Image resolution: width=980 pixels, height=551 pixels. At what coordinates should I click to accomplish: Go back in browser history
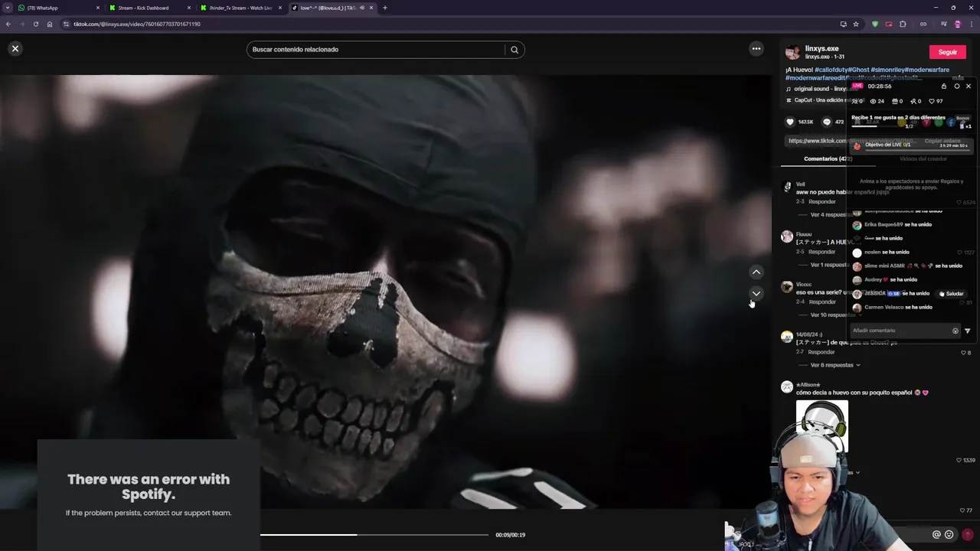[8, 24]
